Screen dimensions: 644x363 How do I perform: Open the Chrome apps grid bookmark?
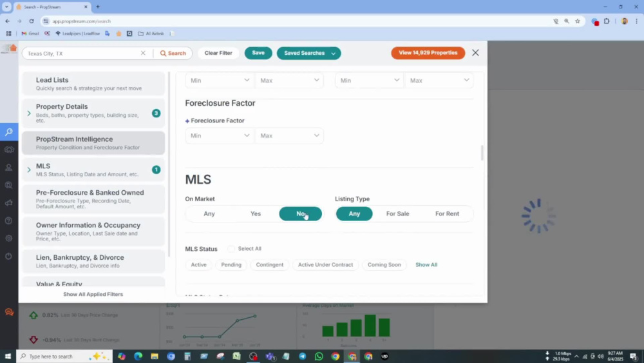(x=8, y=34)
